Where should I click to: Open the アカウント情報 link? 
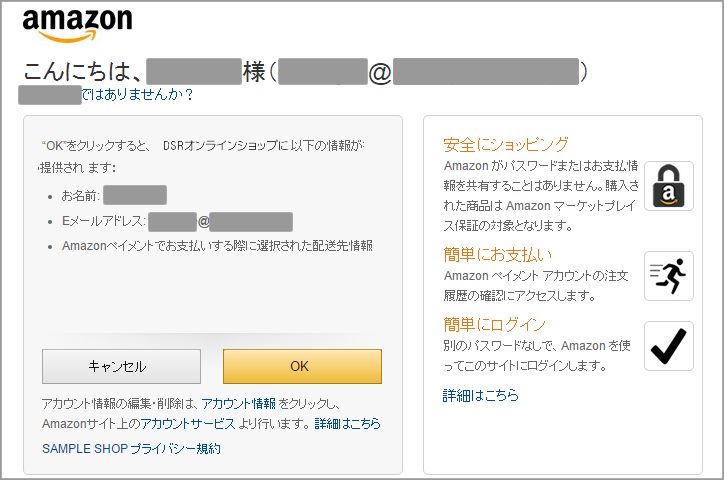[239, 404]
